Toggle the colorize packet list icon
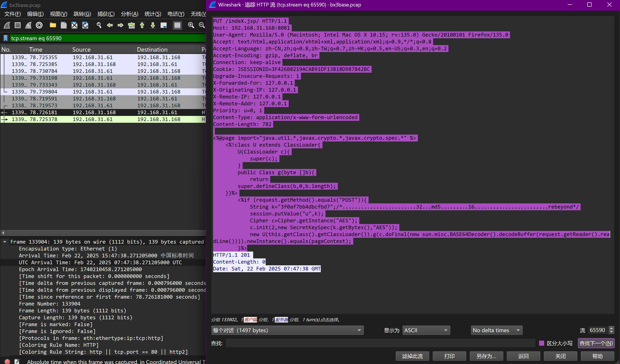Screen dimensions: 620x364 (177, 25)
